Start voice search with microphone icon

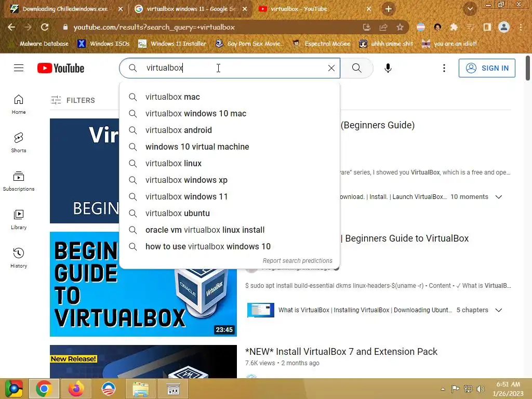[x=388, y=68]
